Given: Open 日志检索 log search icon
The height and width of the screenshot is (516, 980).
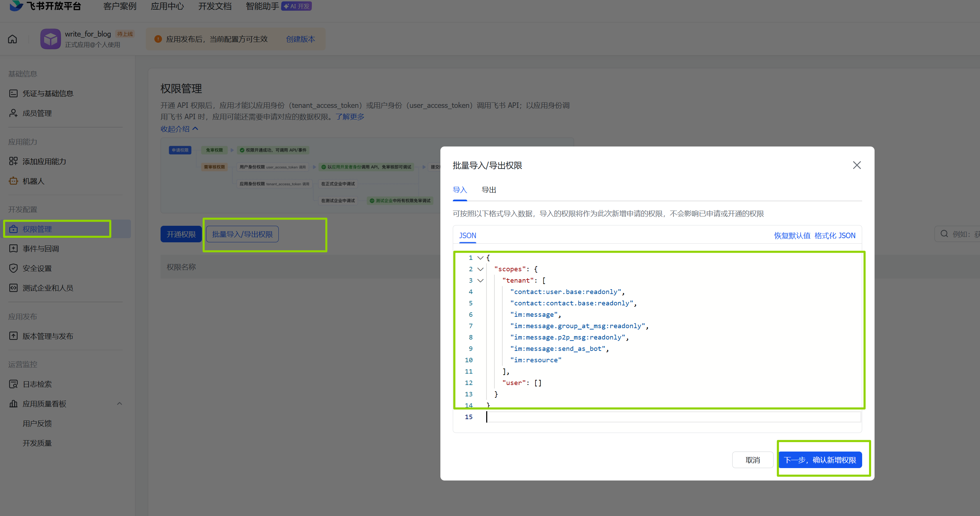Looking at the screenshot, I should 13,384.
